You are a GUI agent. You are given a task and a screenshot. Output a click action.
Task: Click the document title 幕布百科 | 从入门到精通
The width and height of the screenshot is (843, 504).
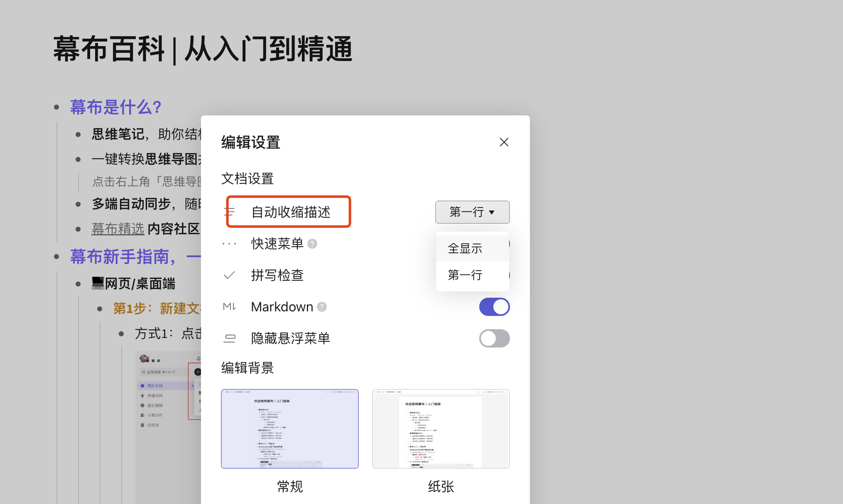(x=203, y=49)
